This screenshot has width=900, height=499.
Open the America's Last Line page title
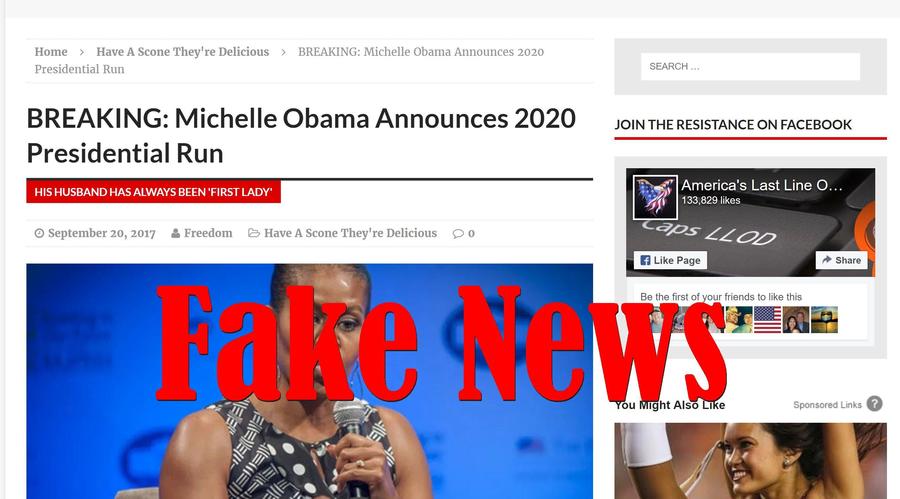[762, 185]
